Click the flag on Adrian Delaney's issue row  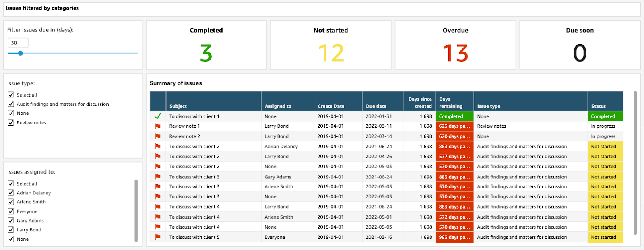(x=158, y=147)
